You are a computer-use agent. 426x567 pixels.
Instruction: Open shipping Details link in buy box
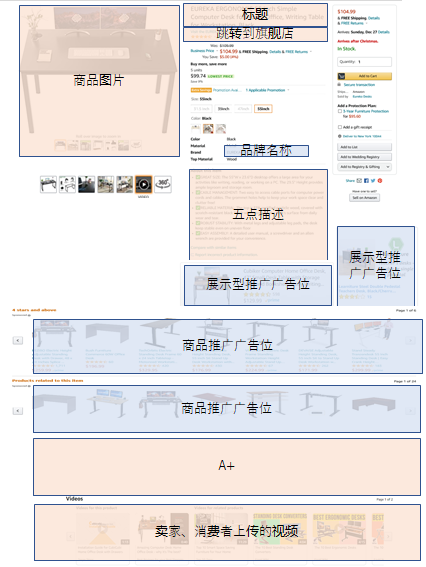374,18
